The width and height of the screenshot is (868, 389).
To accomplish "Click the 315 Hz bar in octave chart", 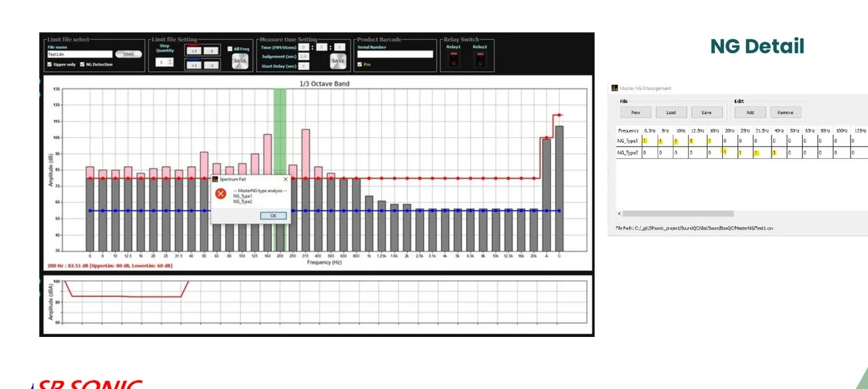I will click(x=306, y=190).
